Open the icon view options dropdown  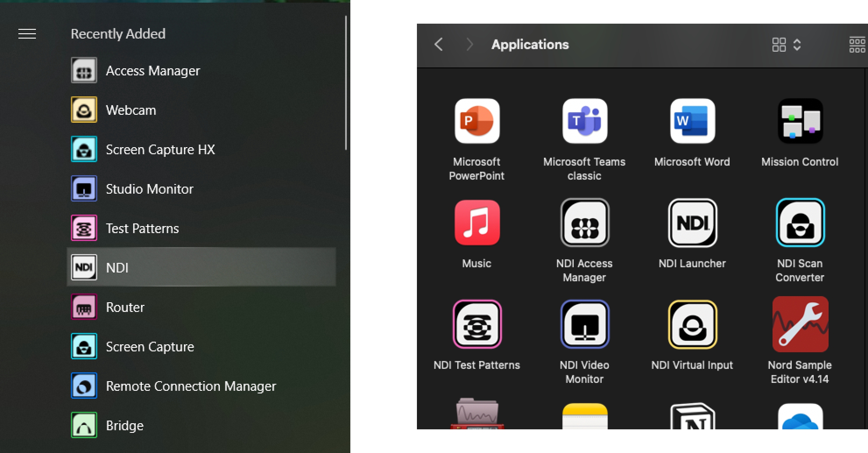(786, 45)
